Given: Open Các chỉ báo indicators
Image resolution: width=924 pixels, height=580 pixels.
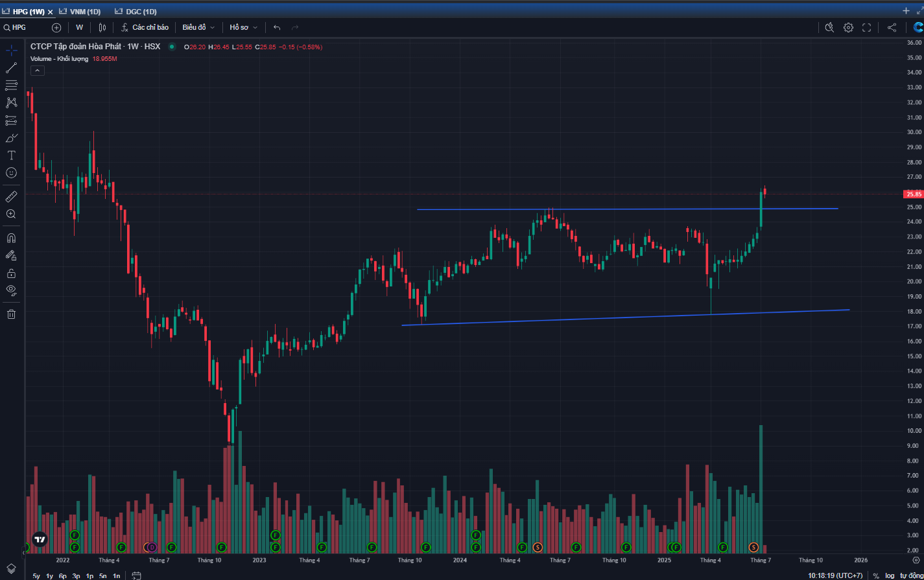Looking at the screenshot, I should tap(145, 27).
